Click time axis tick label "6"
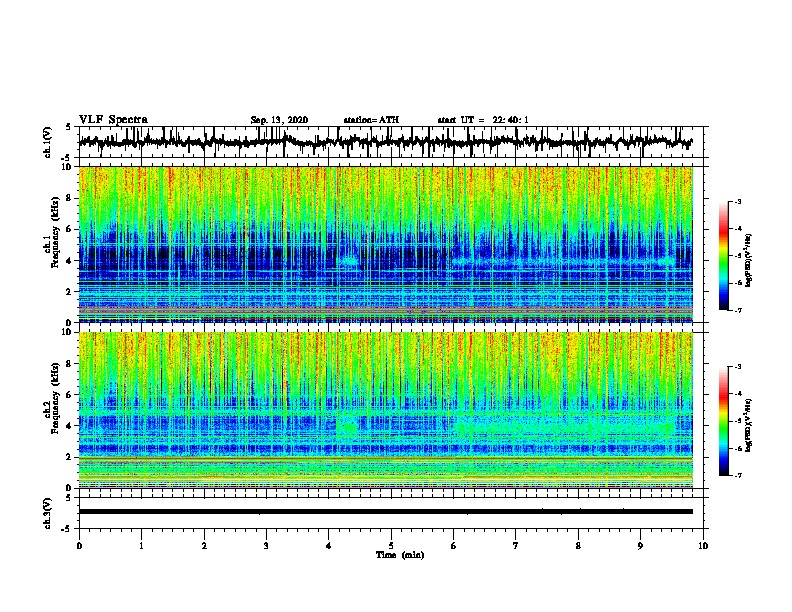 pyautogui.click(x=454, y=546)
